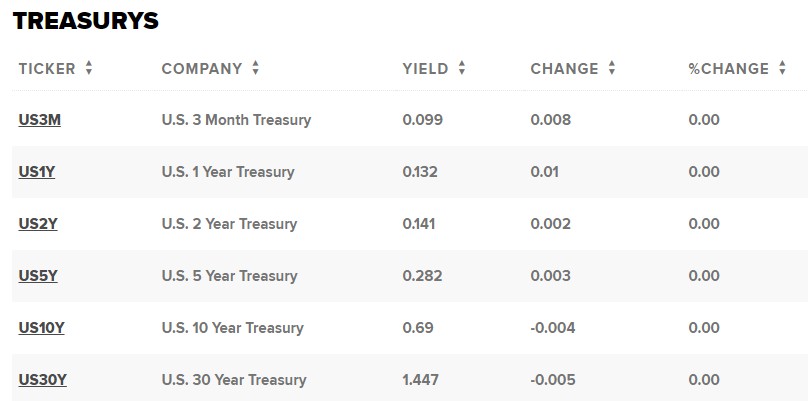808x401 pixels.
Task: Sort by the %CHANGE column arrows
Action: pos(782,68)
